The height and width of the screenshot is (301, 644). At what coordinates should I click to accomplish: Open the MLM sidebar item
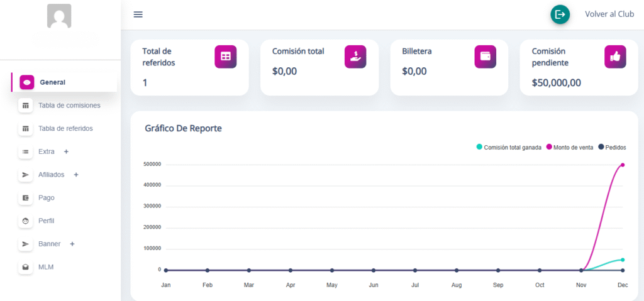45,267
